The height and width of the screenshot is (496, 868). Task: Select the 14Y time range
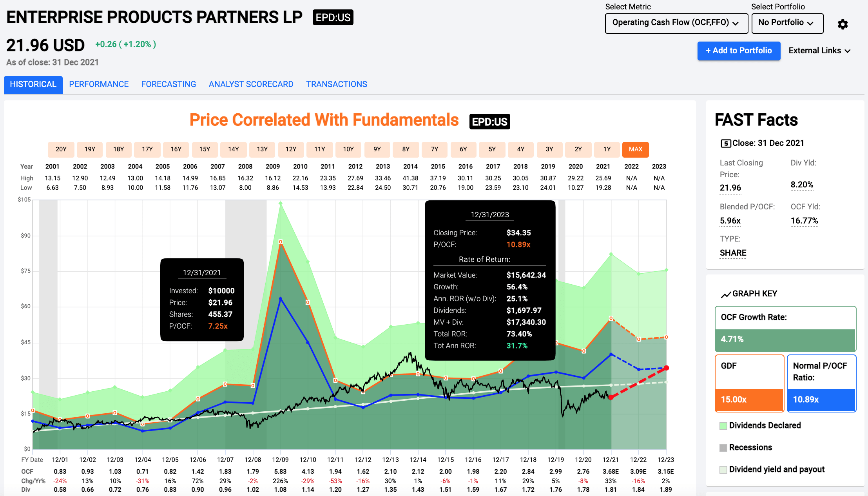pyautogui.click(x=234, y=149)
